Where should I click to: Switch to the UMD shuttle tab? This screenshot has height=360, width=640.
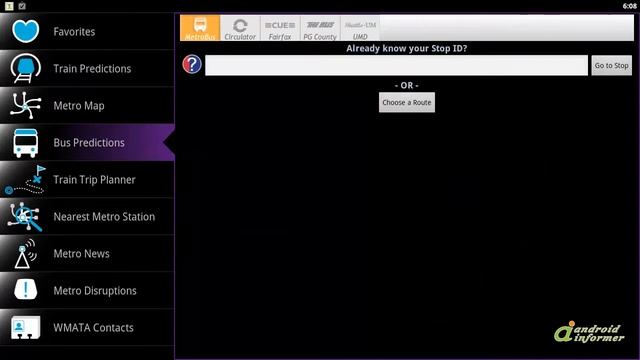(x=360, y=28)
